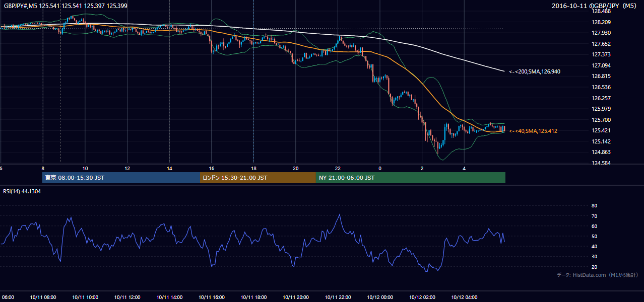The width and height of the screenshot is (644, 302).
Task: Click price axis value 127.930
Action: pos(601,33)
